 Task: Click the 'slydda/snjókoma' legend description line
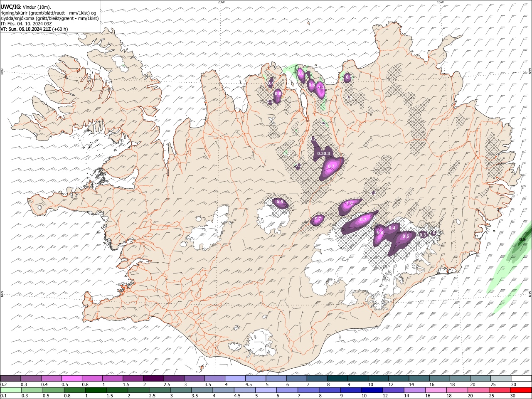[49, 18]
